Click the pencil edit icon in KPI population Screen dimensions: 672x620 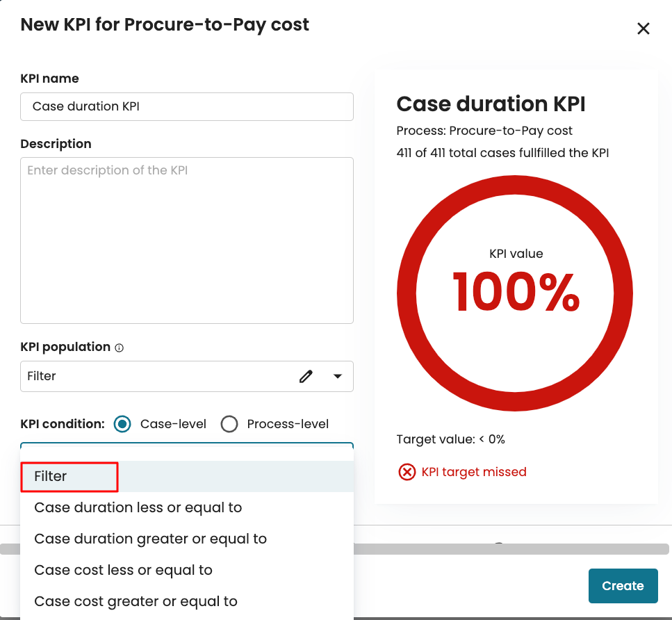(306, 376)
